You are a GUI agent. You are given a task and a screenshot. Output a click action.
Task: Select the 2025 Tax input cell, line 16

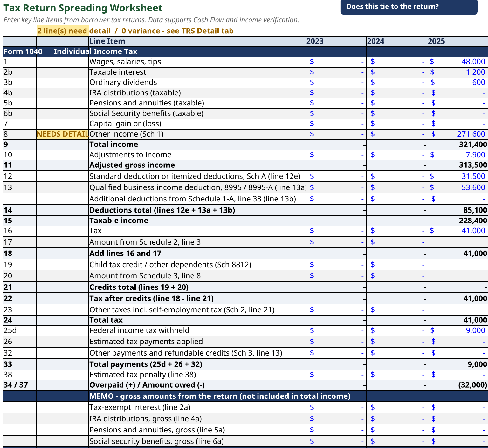[x=457, y=231]
